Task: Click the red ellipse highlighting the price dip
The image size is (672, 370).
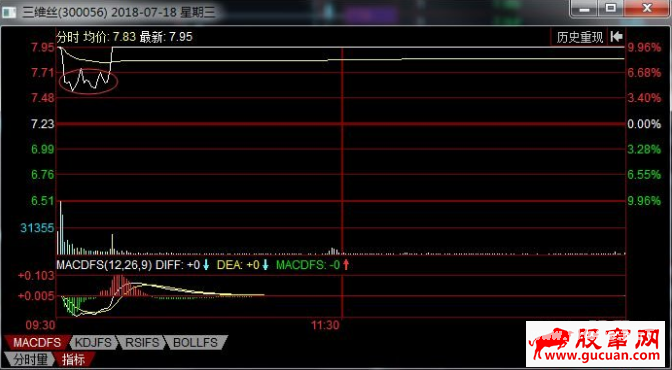Action: coord(88,81)
